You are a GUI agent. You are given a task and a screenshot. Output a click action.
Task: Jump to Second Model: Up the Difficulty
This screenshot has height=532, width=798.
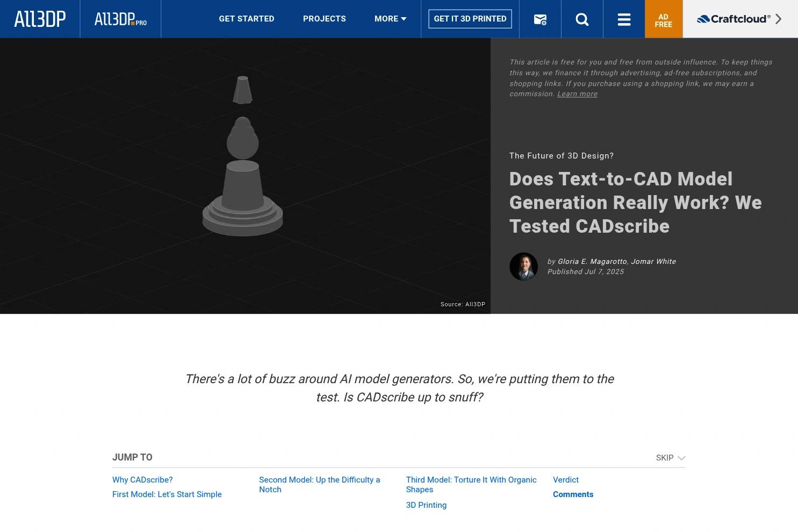320,485
